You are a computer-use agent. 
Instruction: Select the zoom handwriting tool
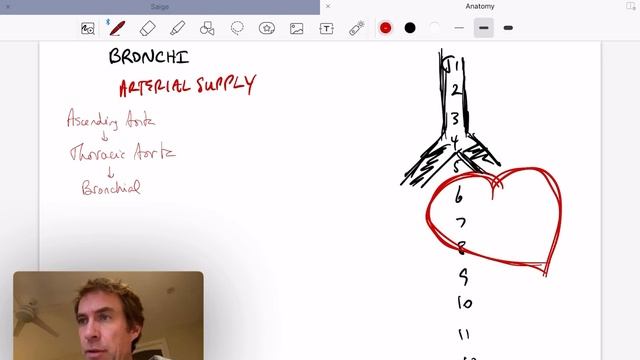pyautogui.click(x=88, y=29)
